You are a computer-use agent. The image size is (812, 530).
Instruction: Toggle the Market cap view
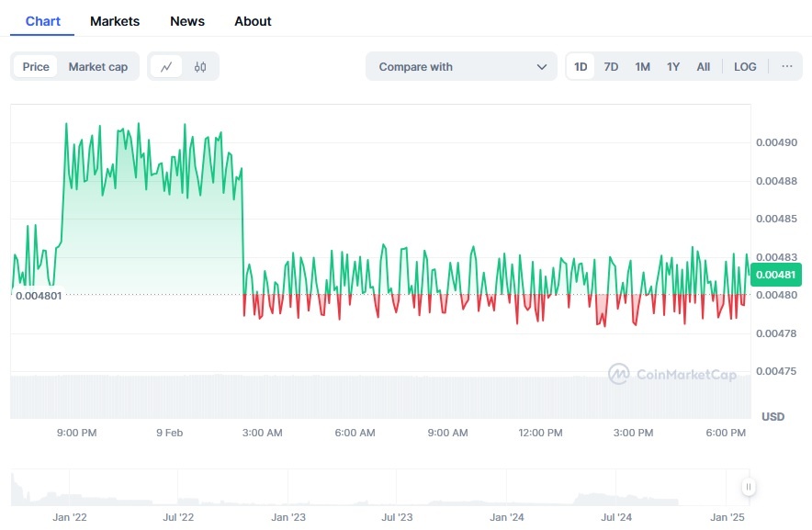[98, 67]
